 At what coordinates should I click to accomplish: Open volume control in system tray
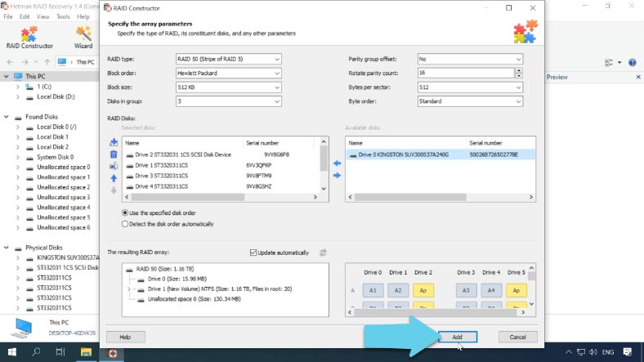point(593,352)
